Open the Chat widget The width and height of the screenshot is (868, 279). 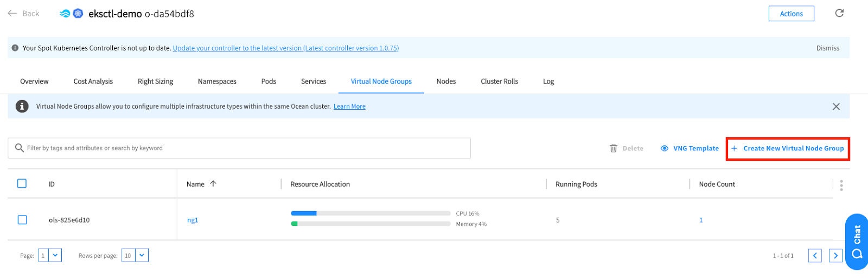pos(857,242)
